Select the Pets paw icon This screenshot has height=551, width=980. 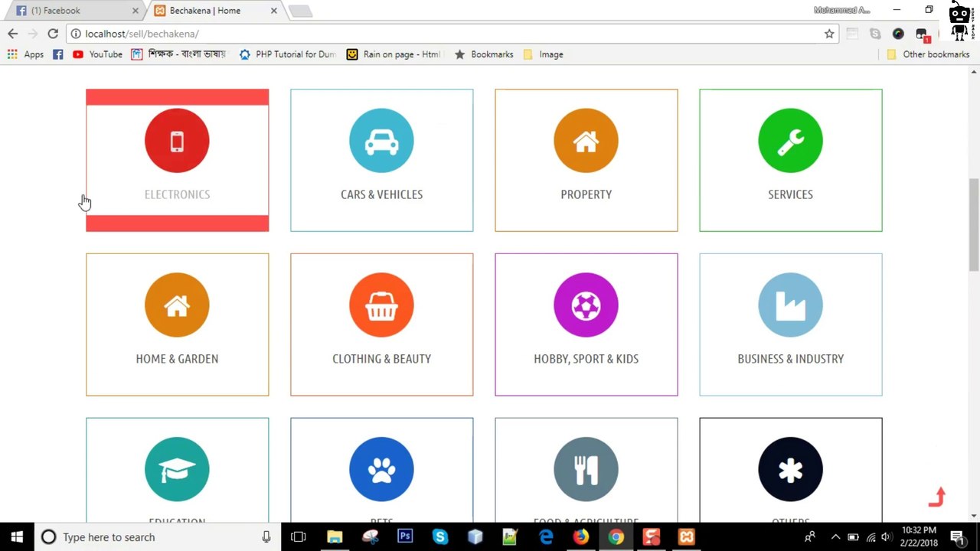click(381, 470)
